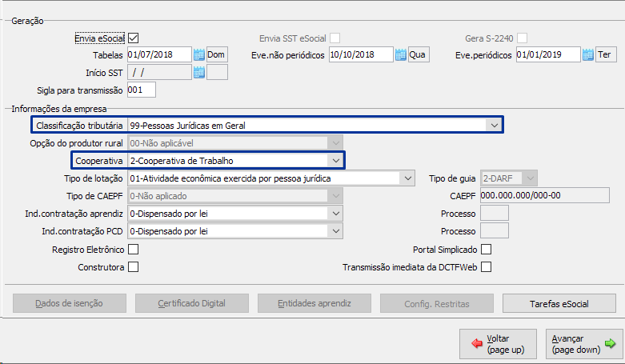Open the Tipo de guia dropdown
The height and width of the screenshot is (364, 625).
(530, 178)
